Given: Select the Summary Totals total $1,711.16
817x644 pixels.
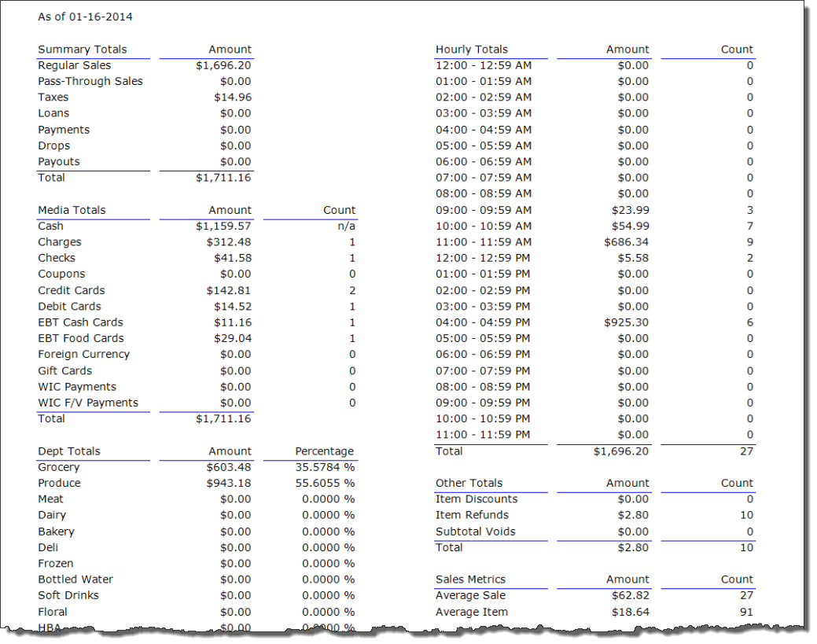Looking at the screenshot, I should coord(223,178).
